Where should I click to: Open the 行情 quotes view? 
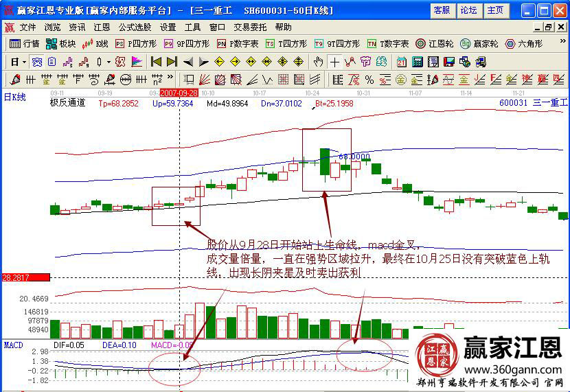tap(24, 43)
